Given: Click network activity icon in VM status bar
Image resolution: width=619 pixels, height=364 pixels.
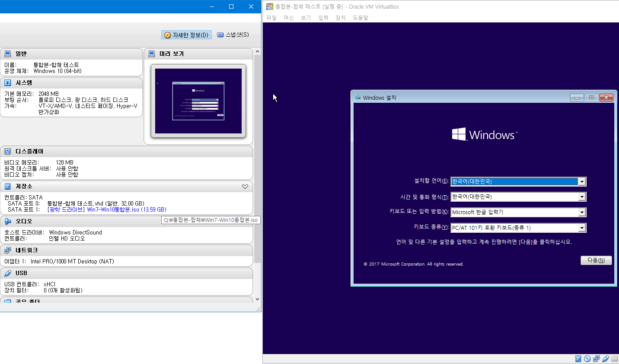Looking at the screenshot, I should [x=597, y=359].
